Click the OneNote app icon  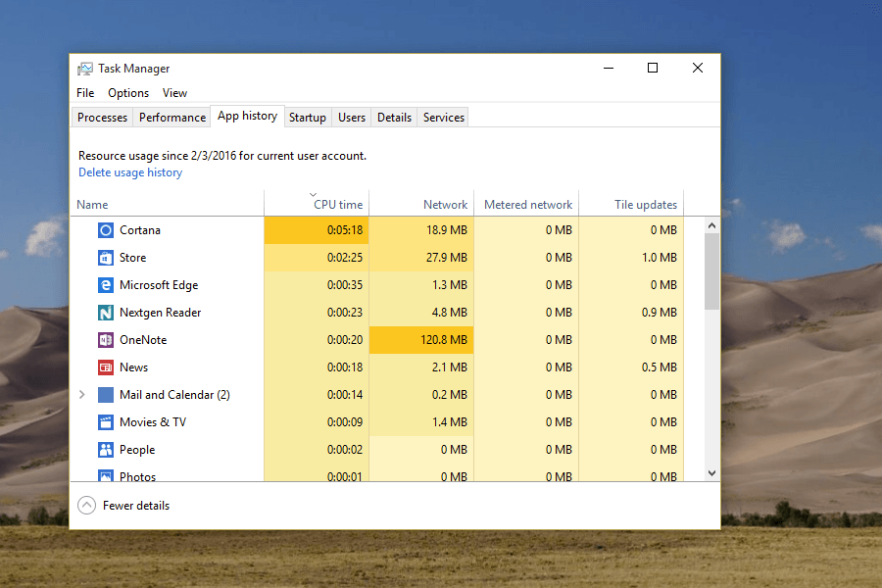click(105, 340)
